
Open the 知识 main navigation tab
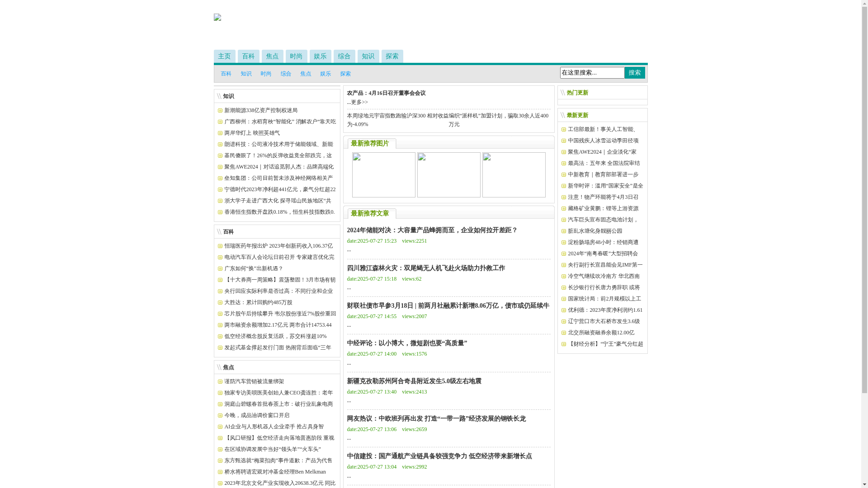pos(368,56)
